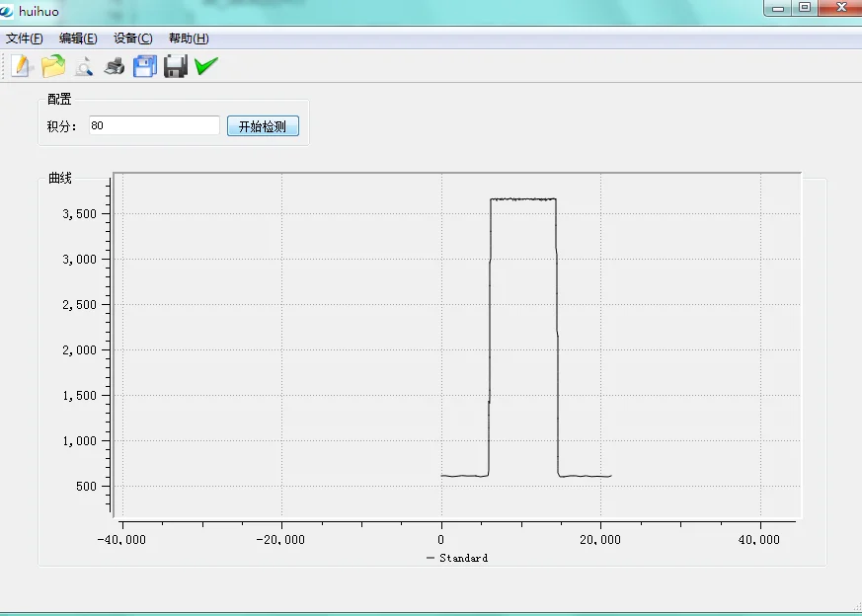Click the 3,500 y-axis label
The height and width of the screenshot is (616, 862).
[80, 214]
